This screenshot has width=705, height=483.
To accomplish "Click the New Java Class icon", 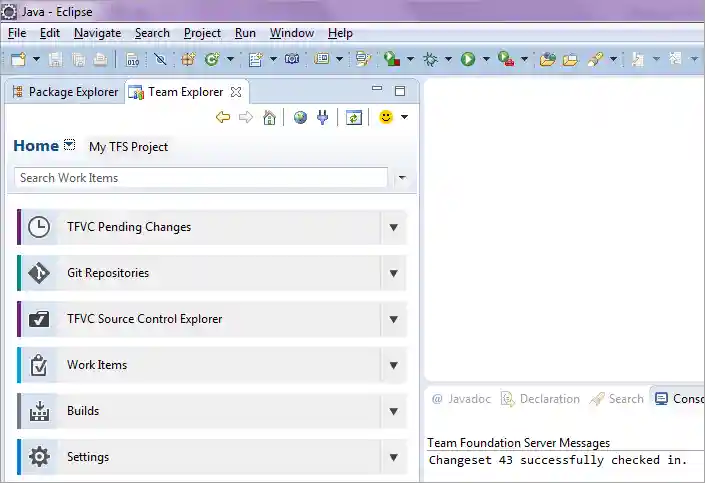I will point(212,59).
